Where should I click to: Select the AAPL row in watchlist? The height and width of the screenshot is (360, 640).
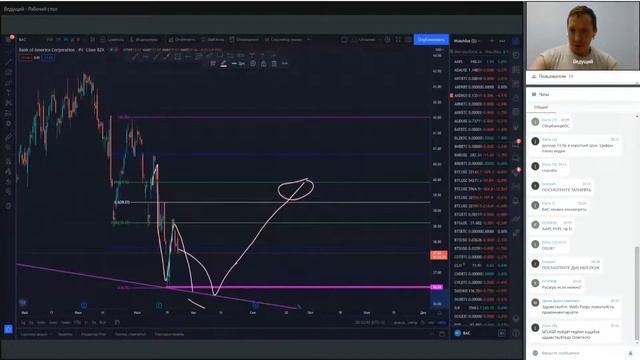tap(480, 62)
